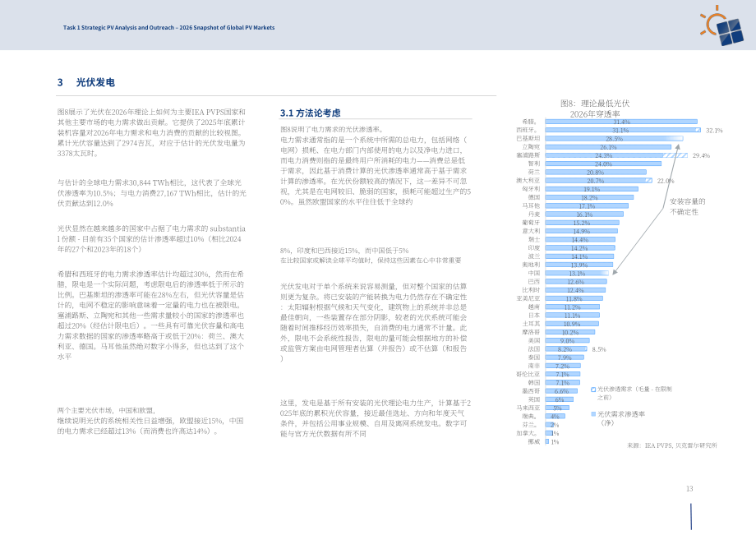Image resolution: width=756 pixels, height=535 pixels.
Task: Click the 日本 11.1% bar
Action: pyautogui.click(x=572, y=316)
